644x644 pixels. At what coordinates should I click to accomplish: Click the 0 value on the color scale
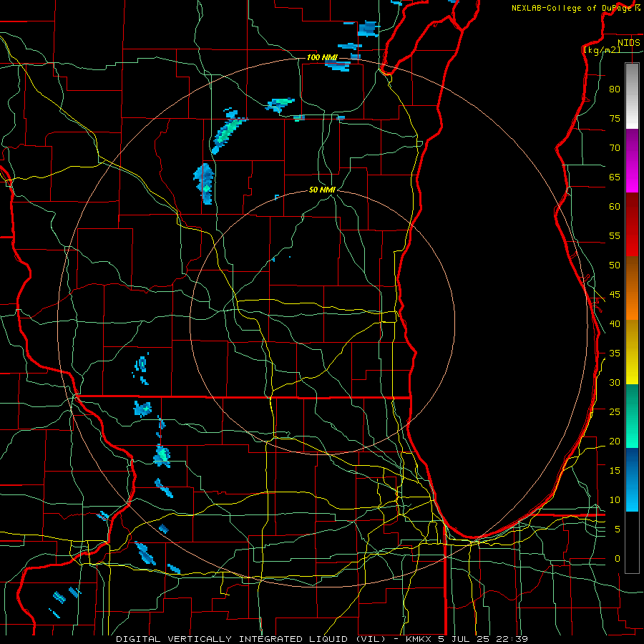click(618, 559)
